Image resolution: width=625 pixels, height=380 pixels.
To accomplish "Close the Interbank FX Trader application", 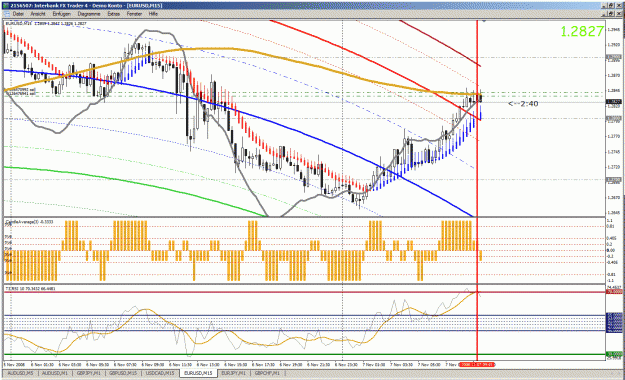I will [619, 6].
